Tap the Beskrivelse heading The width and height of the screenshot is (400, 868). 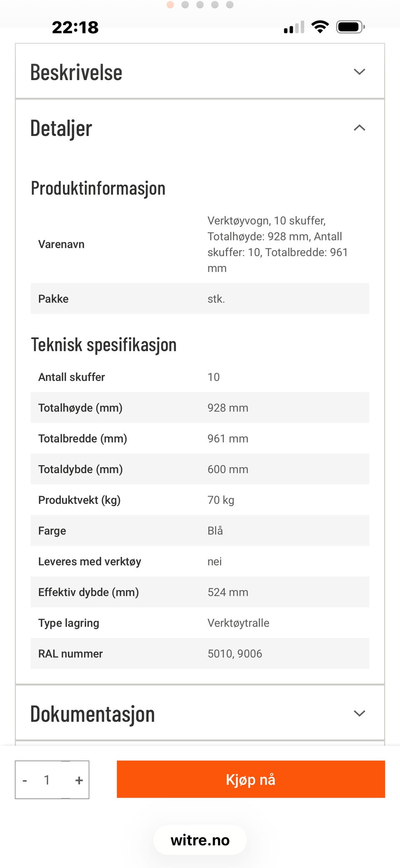tap(76, 72)
